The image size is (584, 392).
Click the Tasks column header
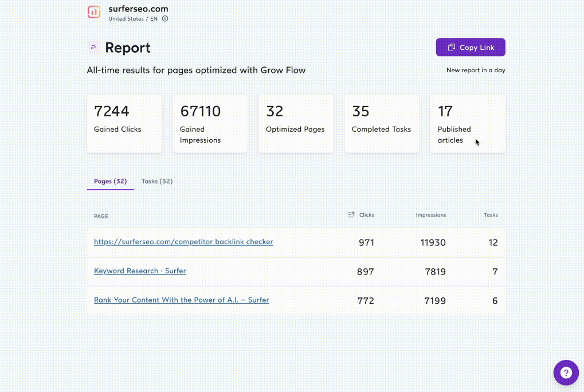[491, 215]
